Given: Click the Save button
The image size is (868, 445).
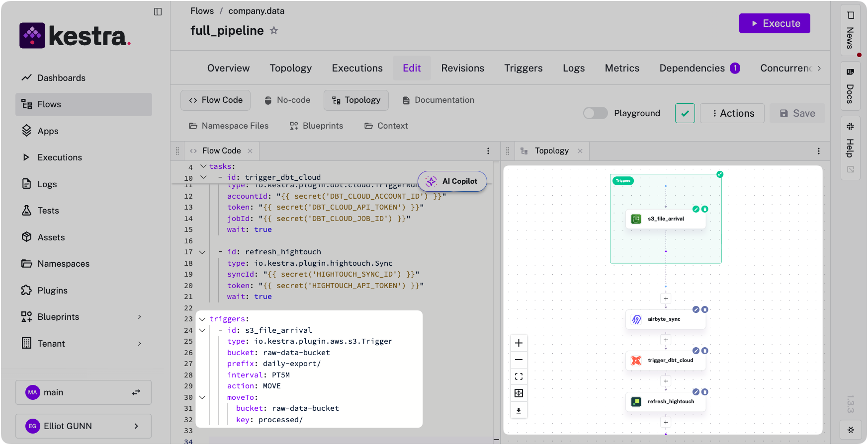Looking at the screenshot, I should tap(797, 113).
